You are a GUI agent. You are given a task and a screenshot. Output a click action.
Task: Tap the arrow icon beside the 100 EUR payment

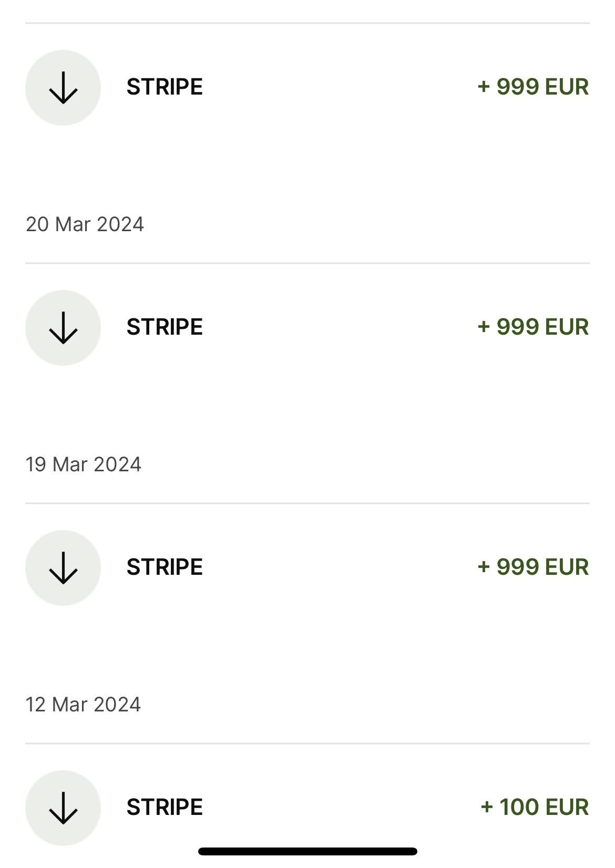point(63,808)
